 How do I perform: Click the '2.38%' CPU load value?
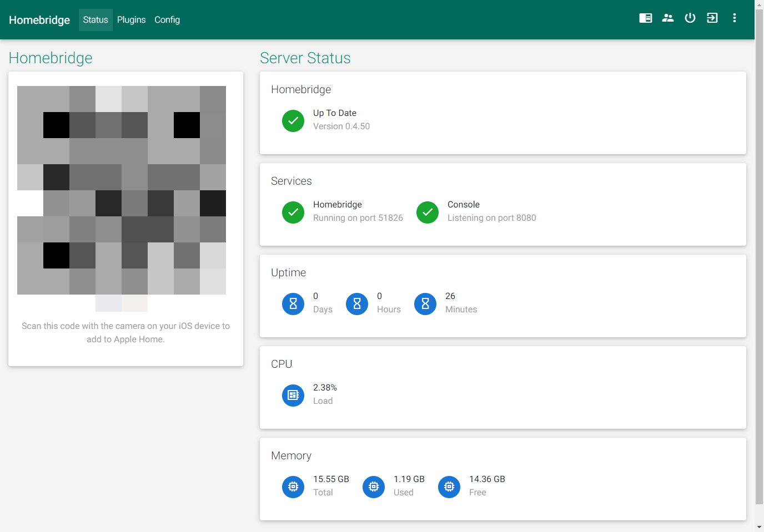coord(325,388)
